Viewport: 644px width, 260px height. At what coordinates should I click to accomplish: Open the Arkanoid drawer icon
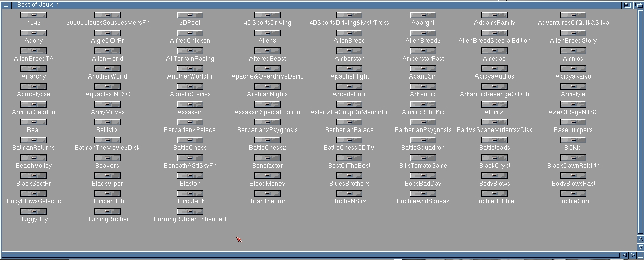(x=423, y=87)
